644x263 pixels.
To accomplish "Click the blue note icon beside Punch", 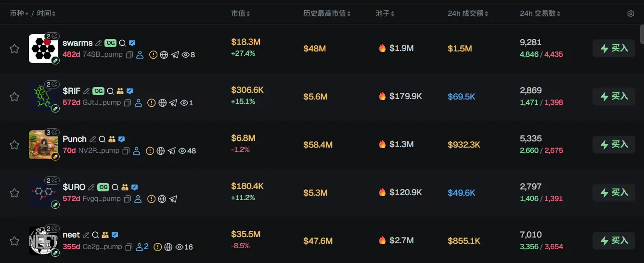I will [122, 139].
